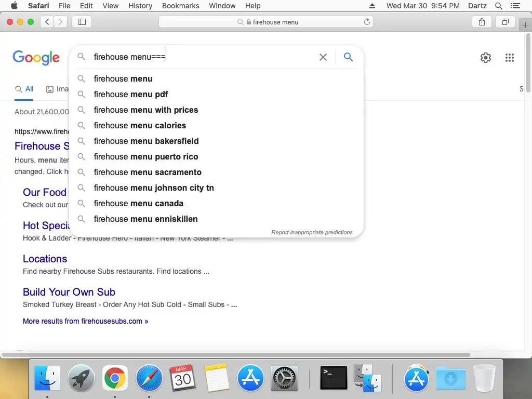Viewport: 532px width, 399px height.
Task: Choose suggestion 'firehouse menu puerto rico'
Action: tap(217, 157)
